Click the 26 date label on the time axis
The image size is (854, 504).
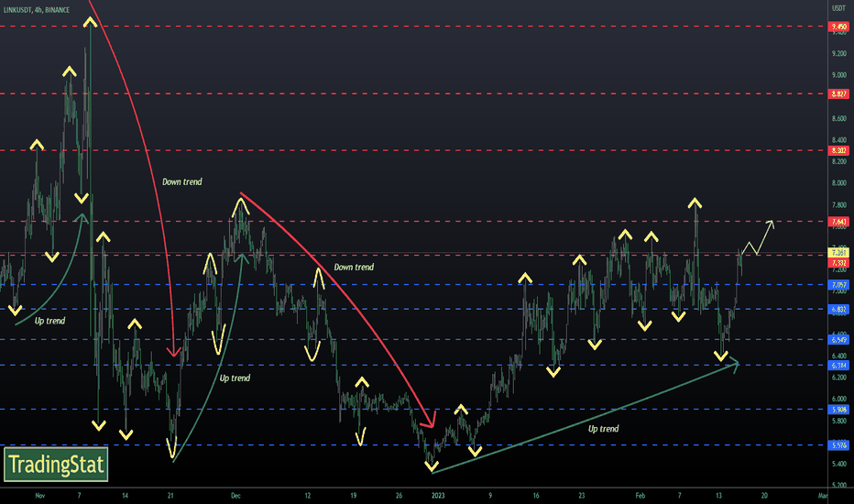[399, 495]
